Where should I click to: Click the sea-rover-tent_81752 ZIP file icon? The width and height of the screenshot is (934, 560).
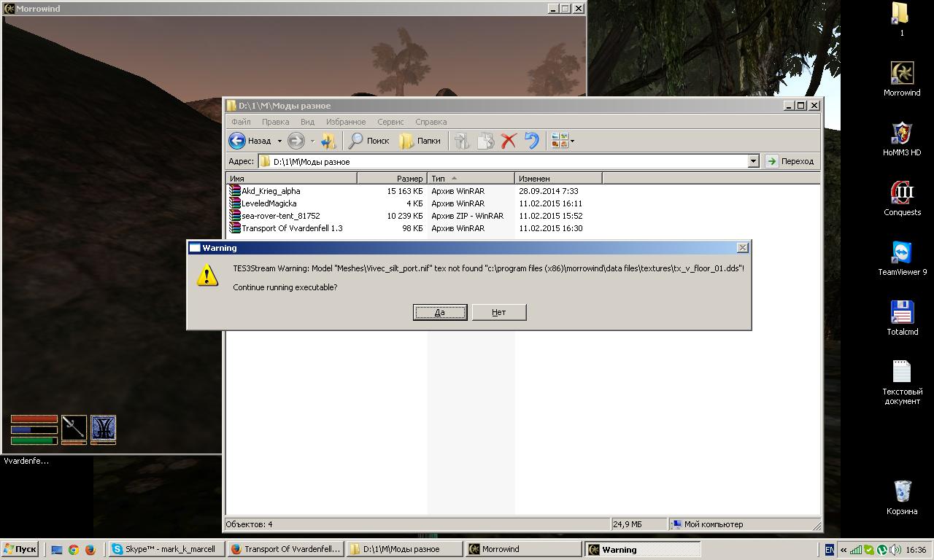point(234,216)
